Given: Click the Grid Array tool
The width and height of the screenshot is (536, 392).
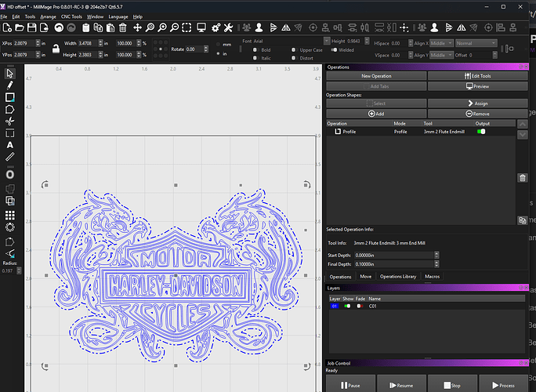Looking at the screenshot, I should tap(9, 214).
